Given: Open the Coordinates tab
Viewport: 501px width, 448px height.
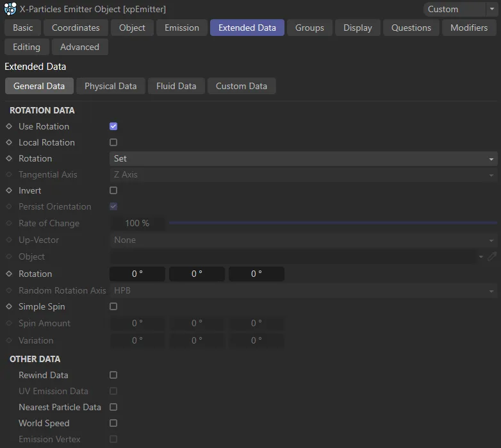Looking at the screenshot, I should 76,28.
